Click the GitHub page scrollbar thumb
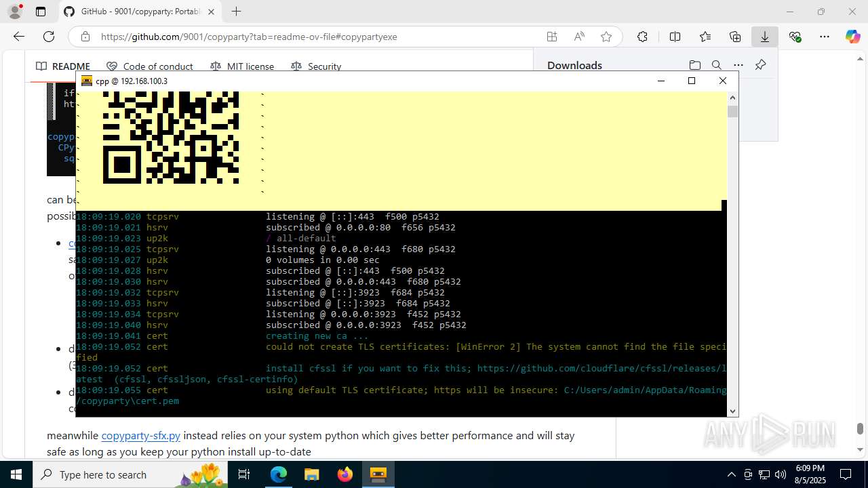Viewport: 868px width, 488px height. tap(860, 428)
